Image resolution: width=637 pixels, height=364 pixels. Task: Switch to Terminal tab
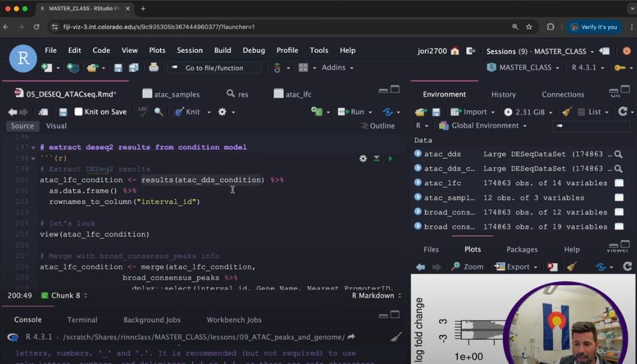click(82, 320)
